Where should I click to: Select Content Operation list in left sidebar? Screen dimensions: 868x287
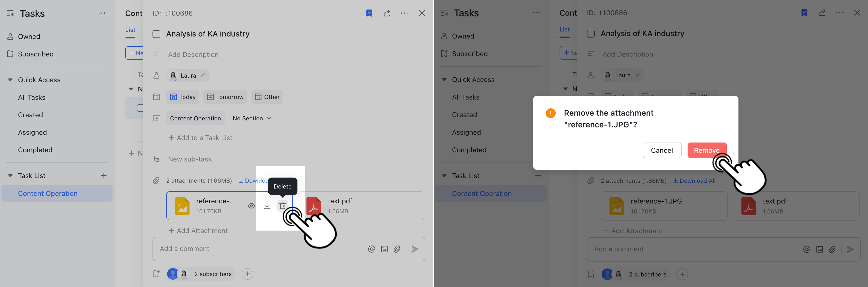click(57, 193)
